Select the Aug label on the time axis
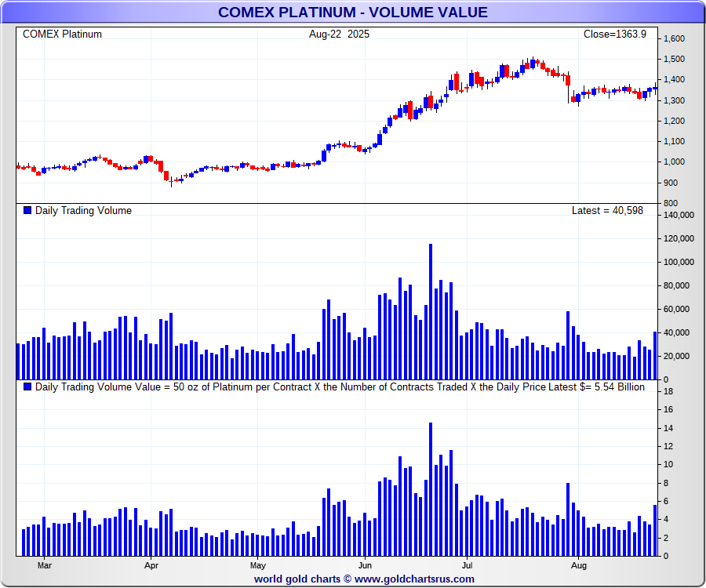 [578, 564]
